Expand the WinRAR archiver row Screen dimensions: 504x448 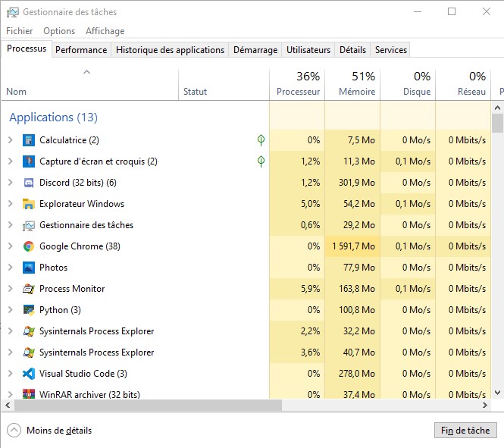pyautogui.click(x=11, y=394)
